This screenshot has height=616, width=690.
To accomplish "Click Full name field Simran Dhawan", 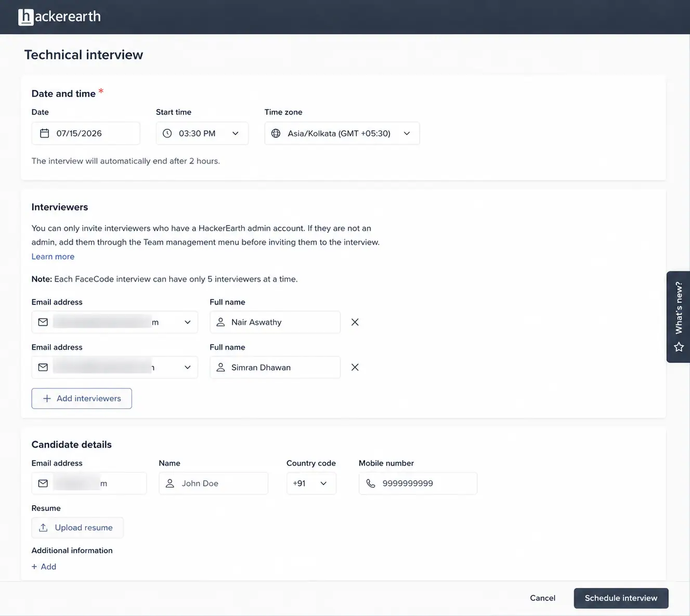I will (275, 368).
